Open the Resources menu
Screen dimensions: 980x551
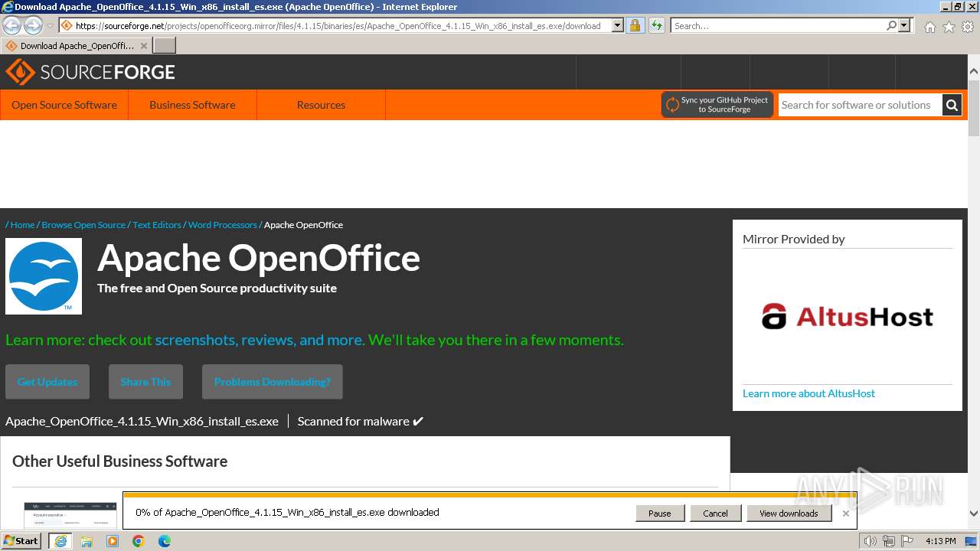tap(321, 105)
